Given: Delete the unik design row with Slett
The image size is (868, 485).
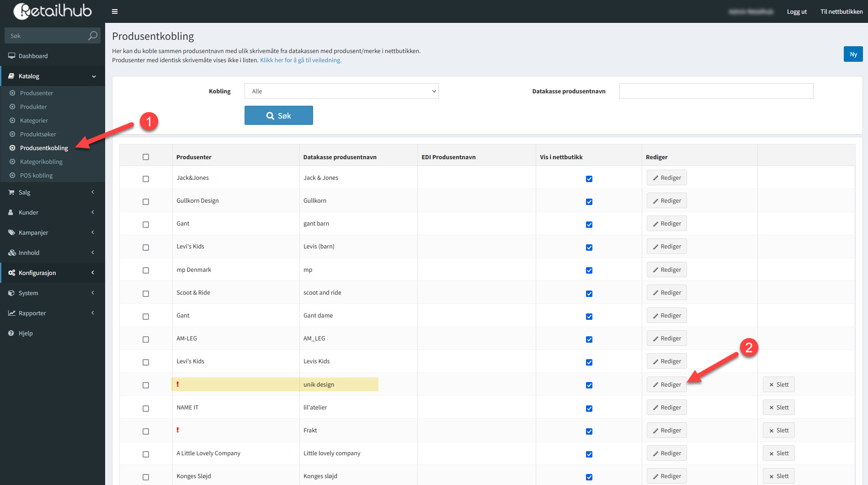Looking at the screenshot, I should coord(778,385).
